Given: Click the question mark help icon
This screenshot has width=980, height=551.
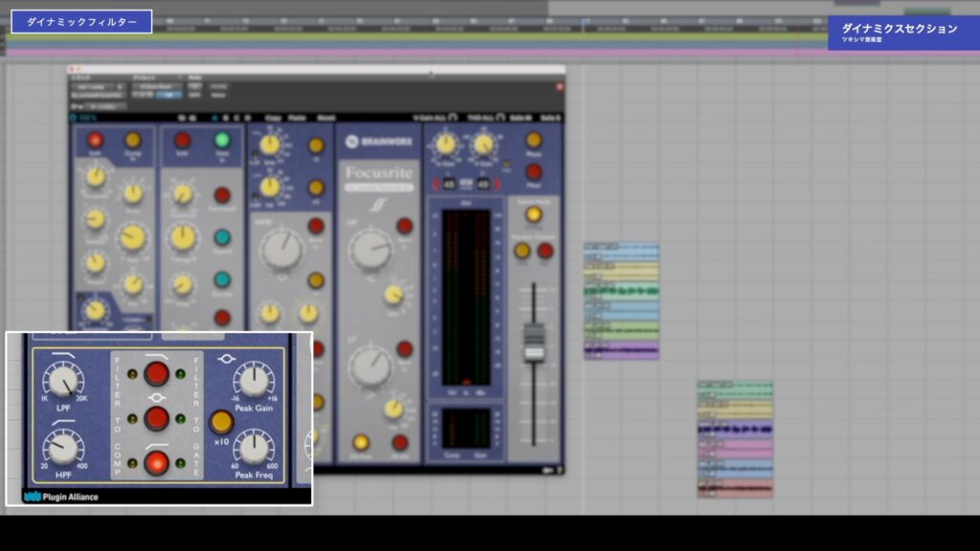Looking at the screenshot, I should pos(559,470).
